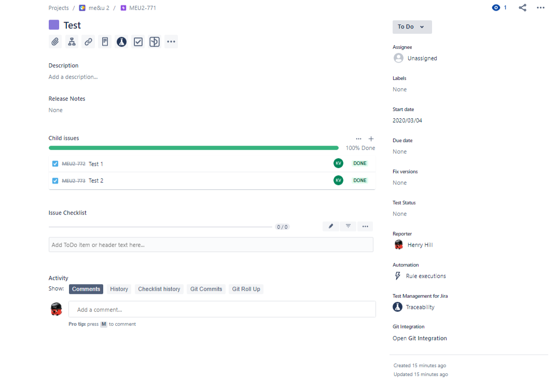
Task: Click the Unassigned avatar icon
Action: coord(398,58)
